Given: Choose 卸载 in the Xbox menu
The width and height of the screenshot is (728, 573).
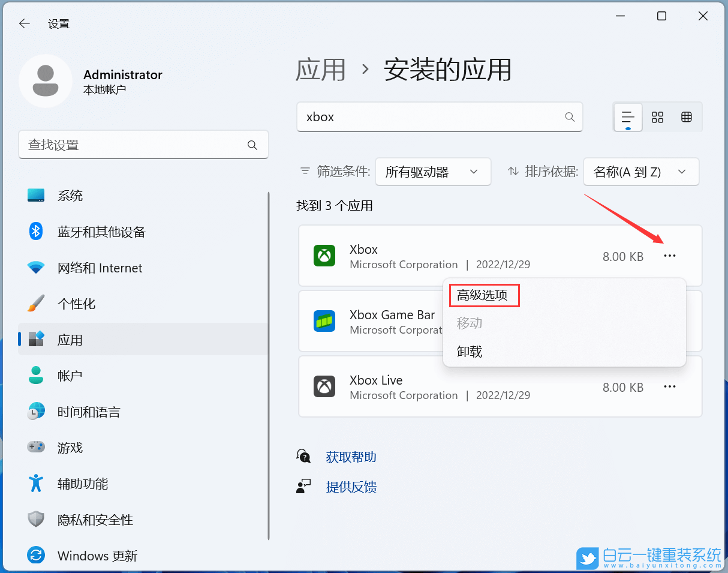Looking at the screenshot, I should click(x=470, y=351).
